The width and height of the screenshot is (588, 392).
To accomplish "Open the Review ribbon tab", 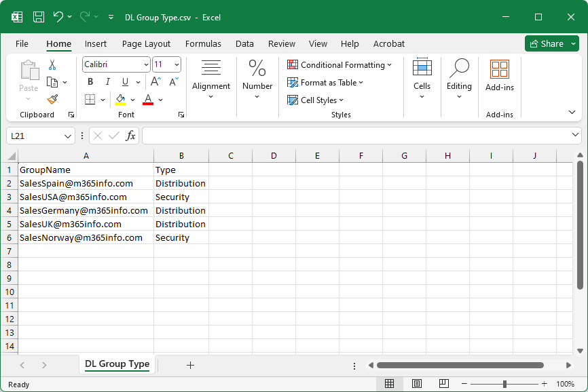I will coord(282,43).
